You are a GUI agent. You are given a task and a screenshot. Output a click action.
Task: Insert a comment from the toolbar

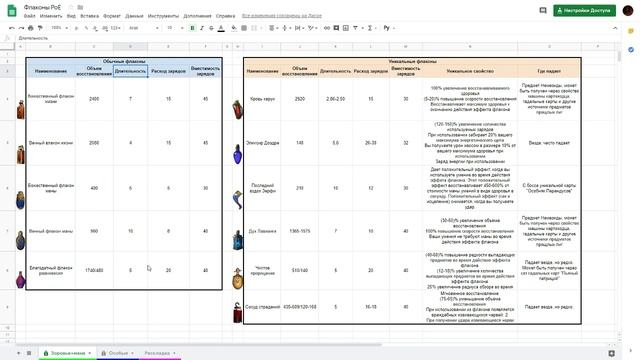(336, 28)
